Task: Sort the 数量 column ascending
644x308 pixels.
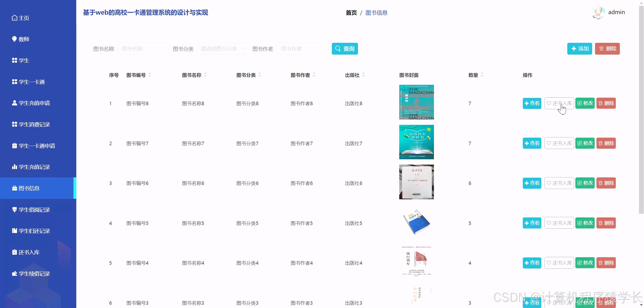Action: click(x=482, y=73)
